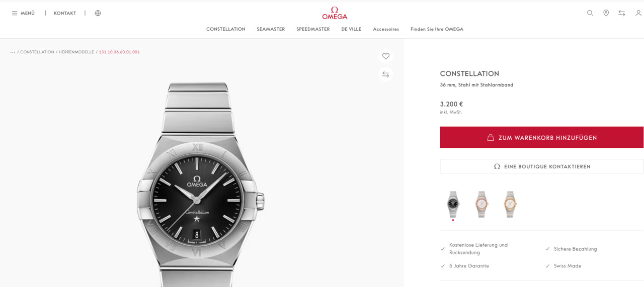This screenshot has height=287, width=644.
Task: Click ZUM WARENKORB HINZUFÜGEN button
Action: coord(542,137)
